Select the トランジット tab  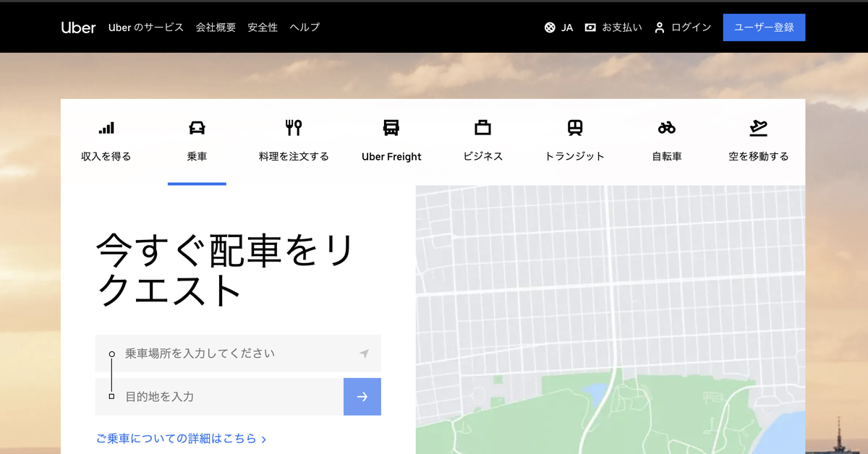tap(574, 156)
